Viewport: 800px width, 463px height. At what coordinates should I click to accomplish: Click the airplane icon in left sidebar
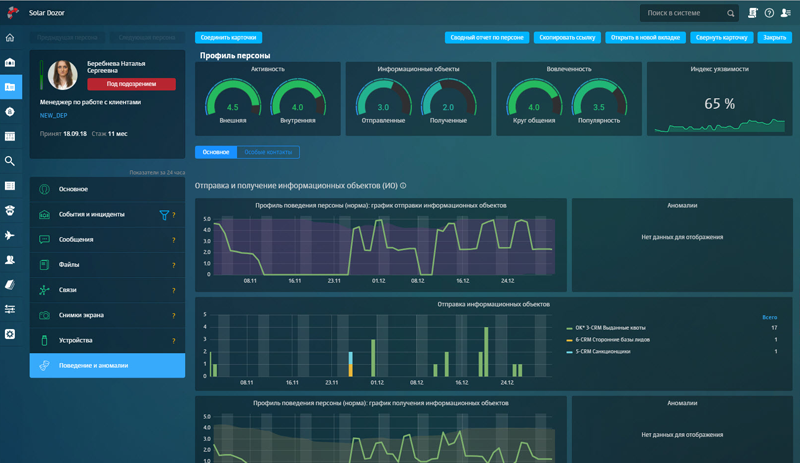(10, 235)
